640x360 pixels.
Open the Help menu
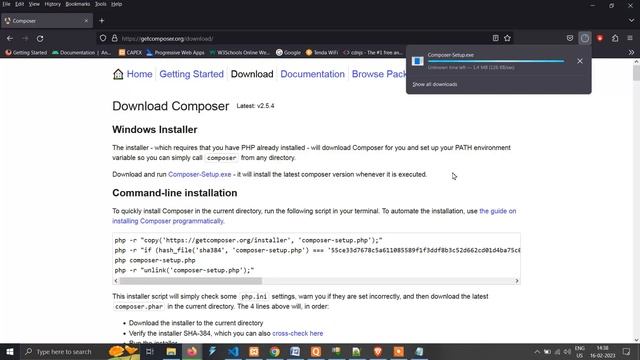click(x=116, y=4)
